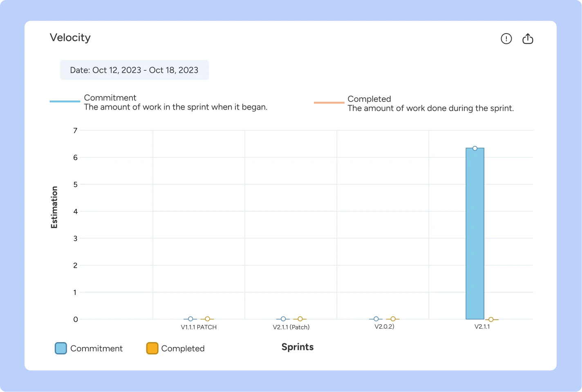Click the blue Commitment marker for V2.0.2 sprint
This screenshot has height=392, width=582.
click(376, 319)
